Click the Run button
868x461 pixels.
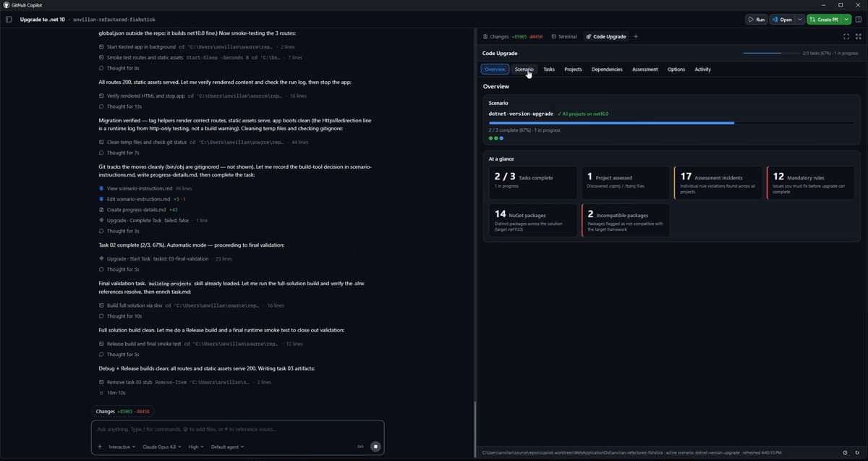tap(756, 20)
